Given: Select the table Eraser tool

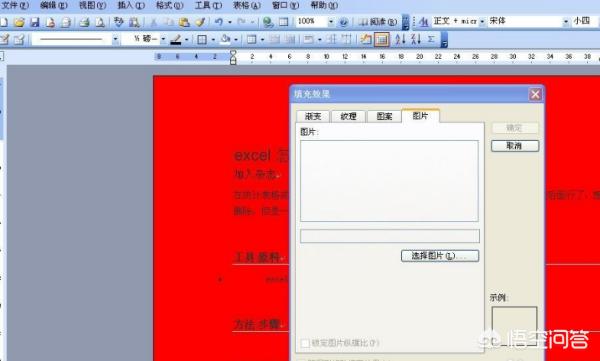Looking at the screenshot, I should (19, 39).
